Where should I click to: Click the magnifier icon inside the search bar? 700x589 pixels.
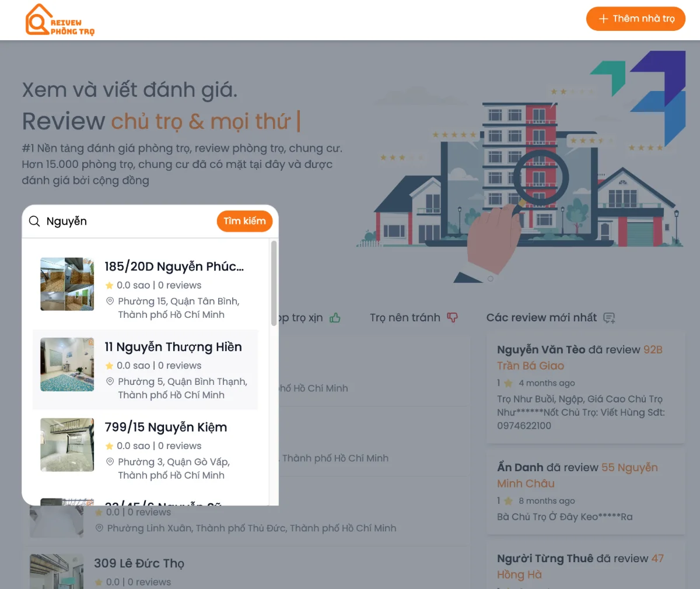coord(34,221)
